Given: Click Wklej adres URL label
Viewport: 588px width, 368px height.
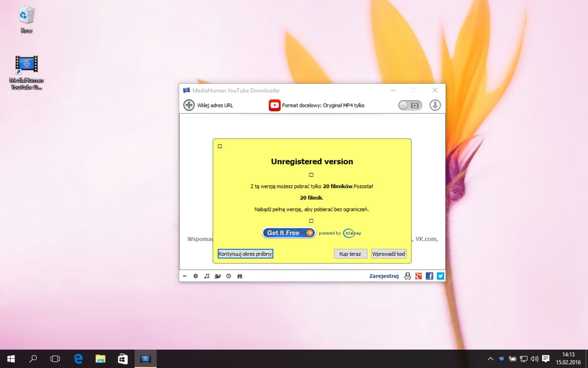Looking at the screenshot, I should coord(215,105).
